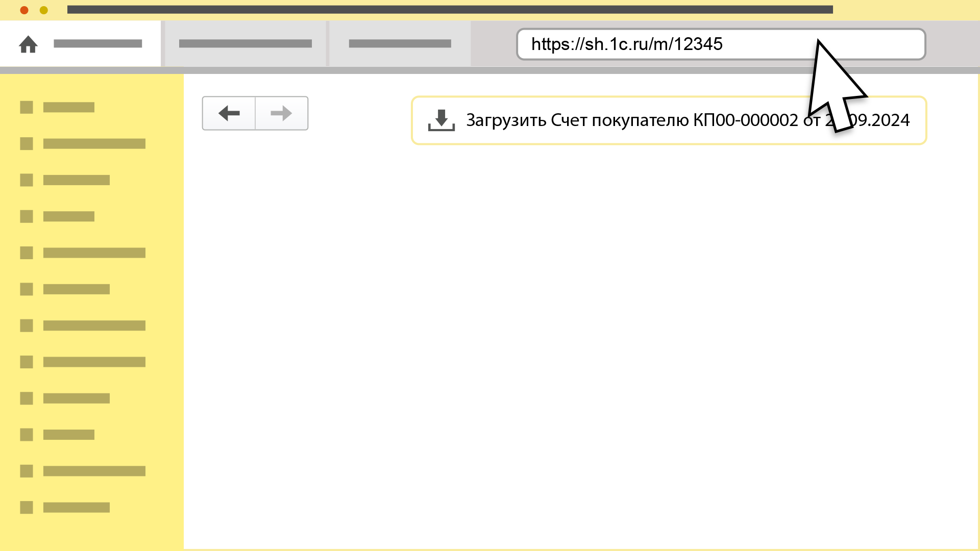The height and width of the screenshot is (551, 980).
Task: Click the first sidebar item's square icon
Action: (27, 107)
